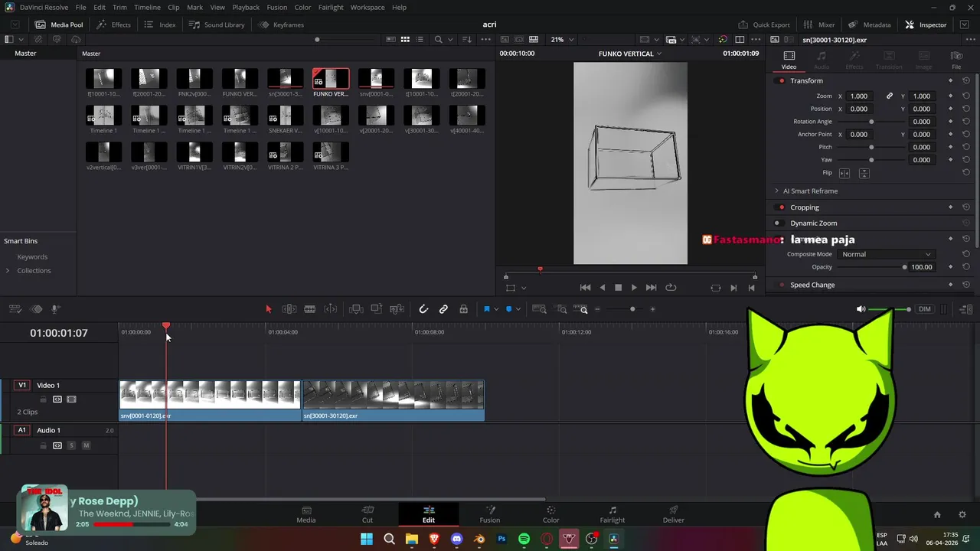Select the snv[0001-0120].exr timeline clip
980x551 pixels.
tap(210, 401)
